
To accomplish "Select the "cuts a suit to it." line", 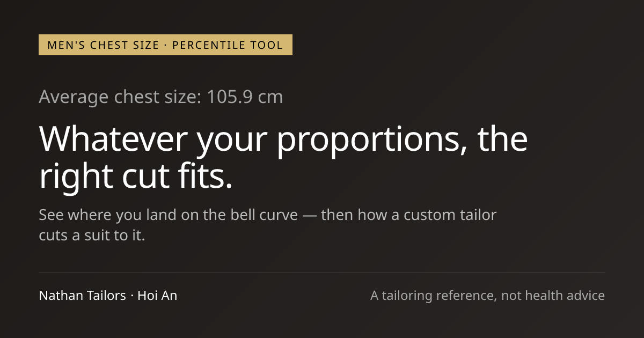I will (x=92, y=236).
